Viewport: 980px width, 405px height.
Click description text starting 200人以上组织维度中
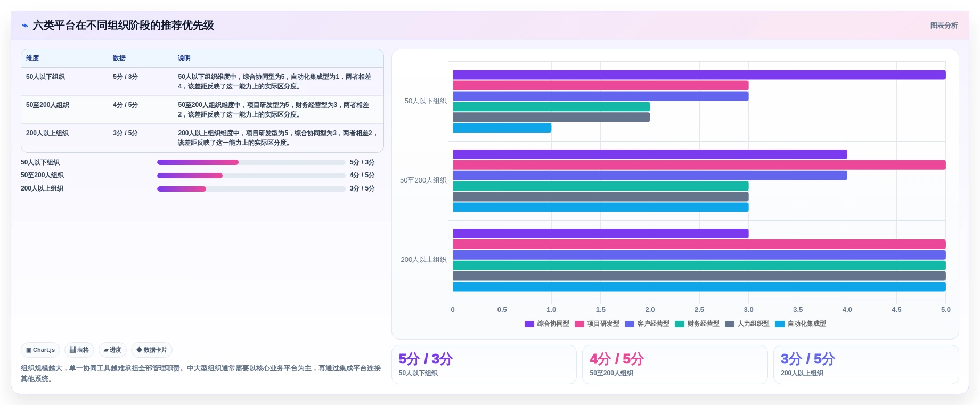coord(277,138)
